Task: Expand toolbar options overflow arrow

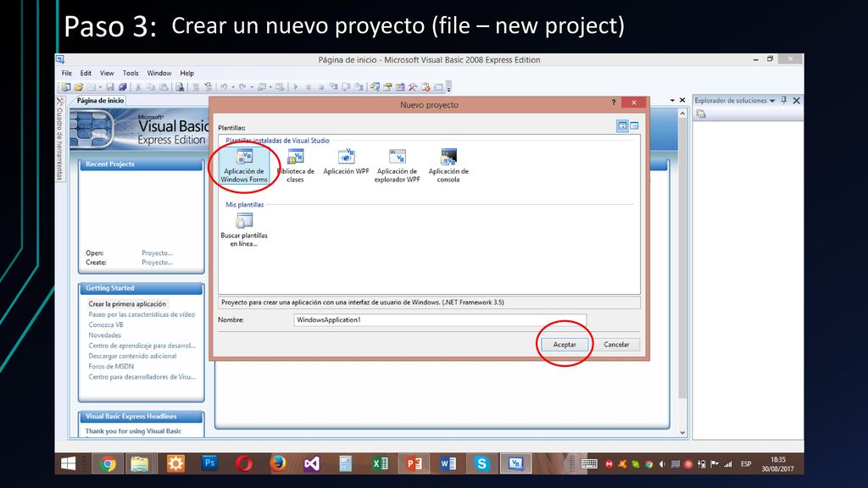Action: [x=449, y=87]
